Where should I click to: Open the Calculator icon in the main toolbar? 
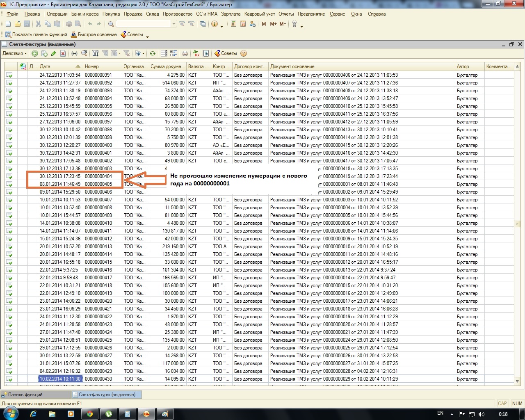pos(233,24)
